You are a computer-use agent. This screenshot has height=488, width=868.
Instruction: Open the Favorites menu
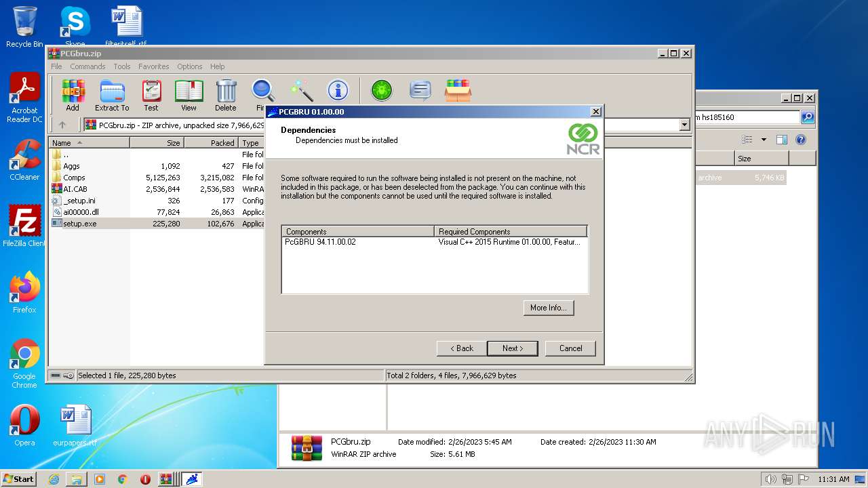[x=154, y=66]
